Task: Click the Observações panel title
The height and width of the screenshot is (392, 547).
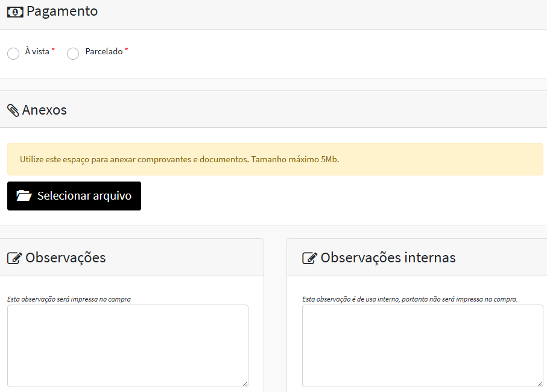Action: 65,258
